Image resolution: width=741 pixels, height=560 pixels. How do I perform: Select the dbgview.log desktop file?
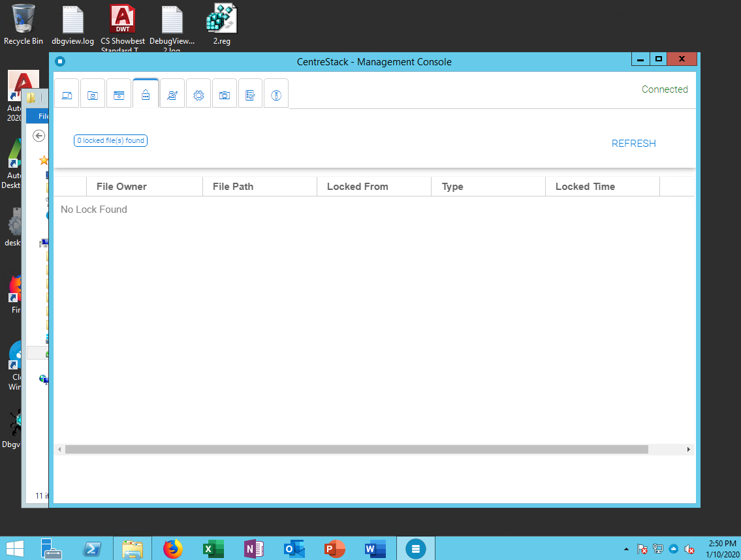coord(72,25)
